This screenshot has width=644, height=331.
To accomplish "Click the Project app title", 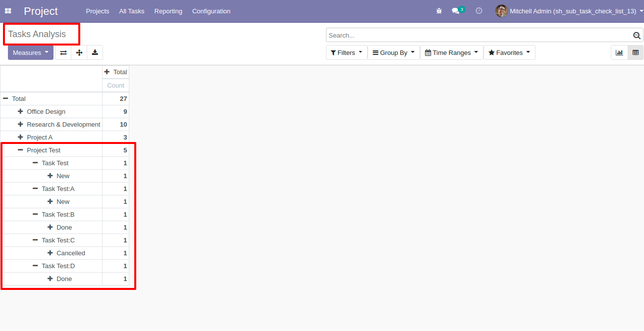I will point(41,11).
